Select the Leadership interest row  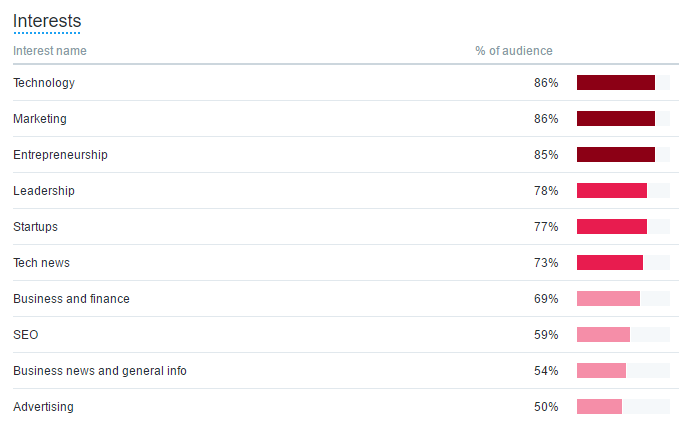(x=346, y=191)
